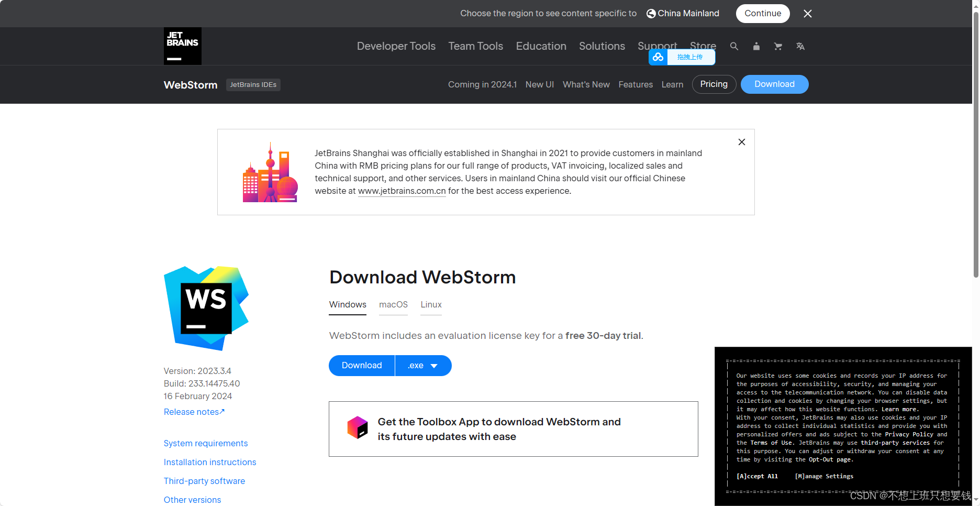Open the Learn page

tap(672, 84)
